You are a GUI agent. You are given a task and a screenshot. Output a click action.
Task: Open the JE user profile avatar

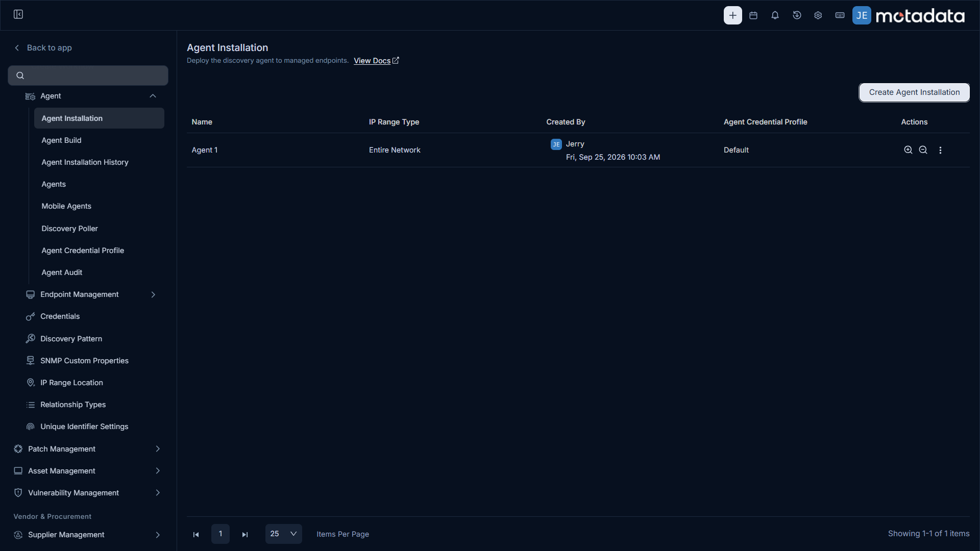click(862, 15)
